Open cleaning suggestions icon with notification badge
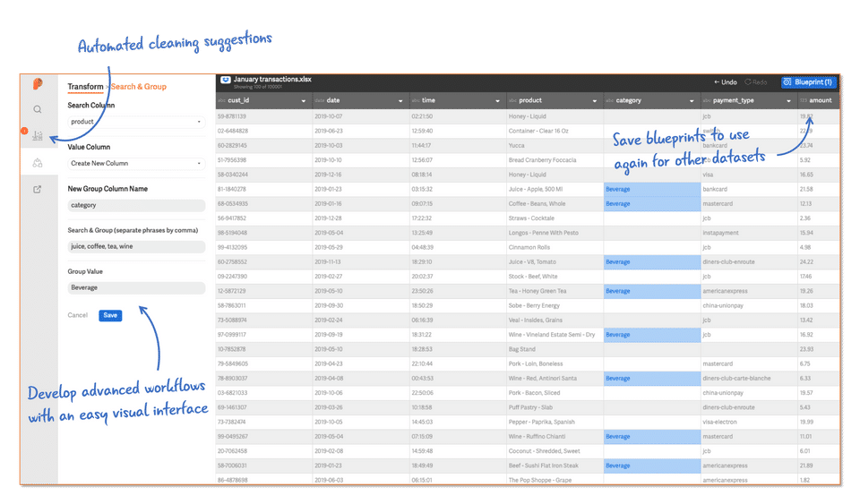 click(x=38, y=135)
